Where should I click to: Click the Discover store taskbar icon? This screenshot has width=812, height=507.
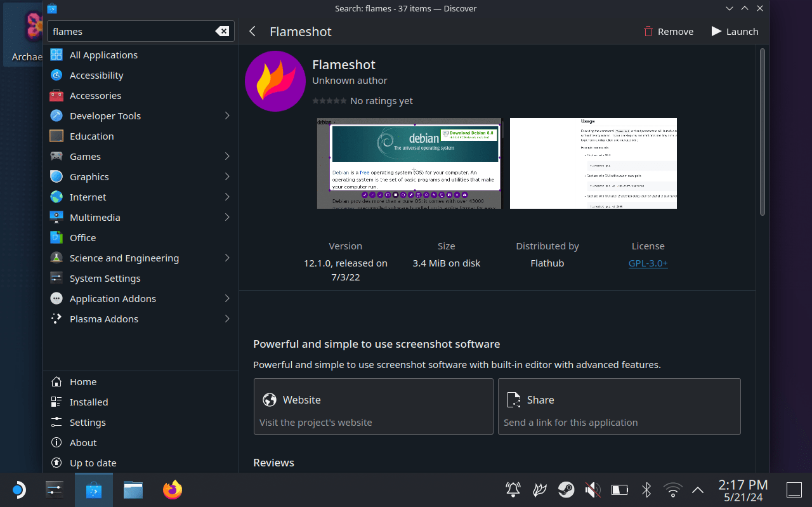pos(94,489)
